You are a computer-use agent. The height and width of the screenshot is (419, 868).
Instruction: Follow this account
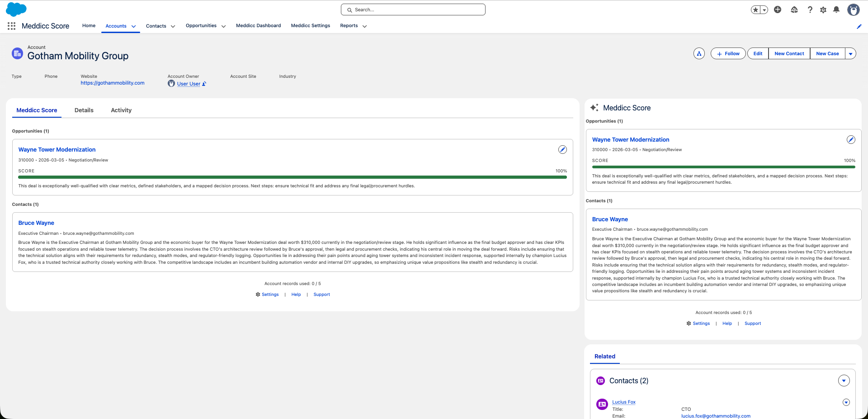coord(728,54)
